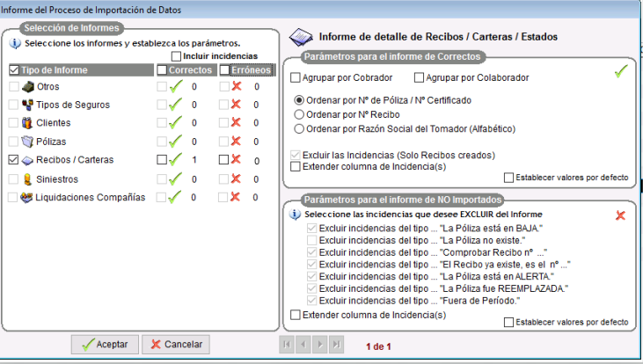
Task: Check the Siniestros report type checkbox
Action: tap(13, 179)
